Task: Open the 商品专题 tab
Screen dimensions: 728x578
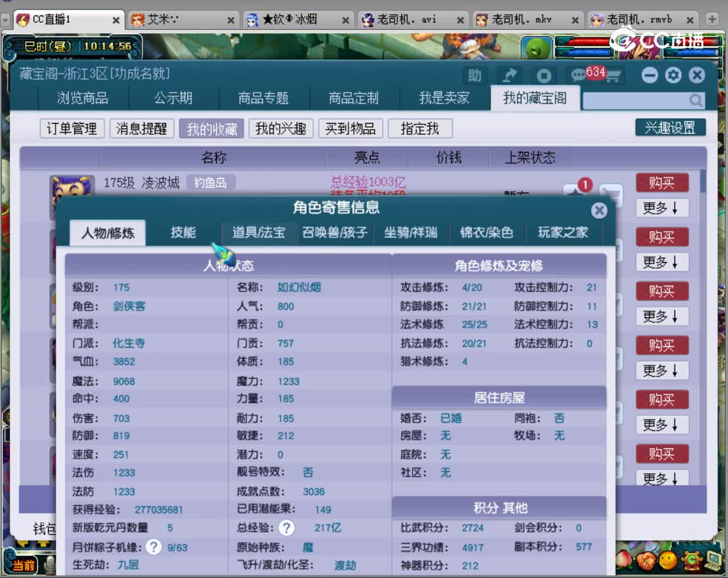Action: pos(263,98)
